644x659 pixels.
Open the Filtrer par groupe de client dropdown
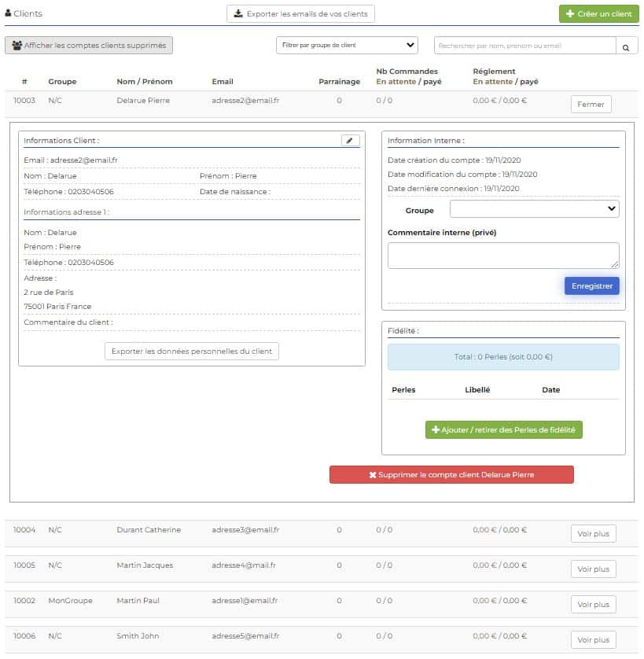(x=347, y=46)
